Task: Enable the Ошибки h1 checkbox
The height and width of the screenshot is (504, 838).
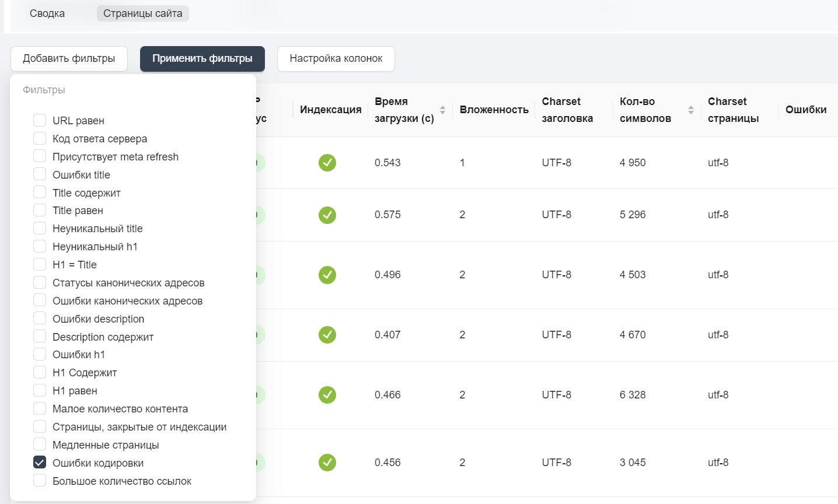Action: 40,354
